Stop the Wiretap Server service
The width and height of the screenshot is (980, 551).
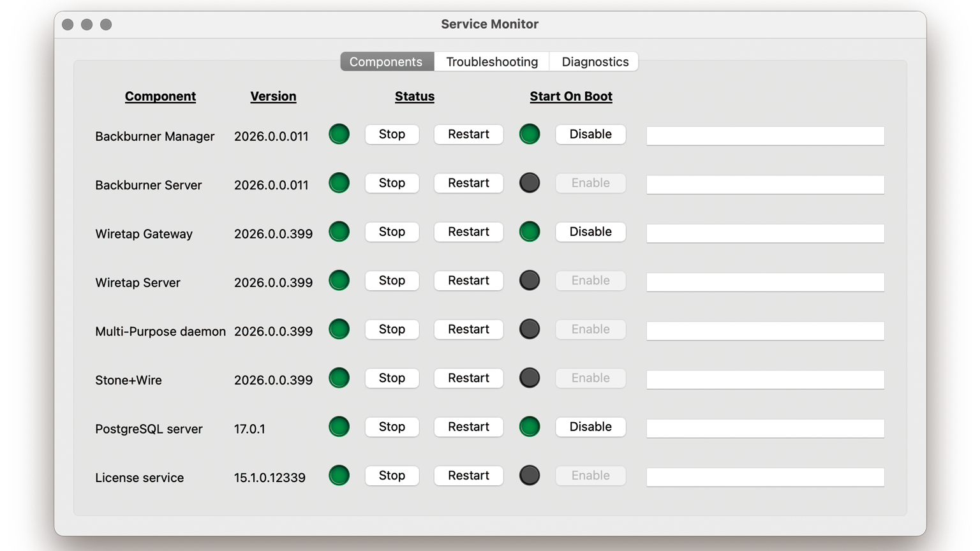point(392,281)
